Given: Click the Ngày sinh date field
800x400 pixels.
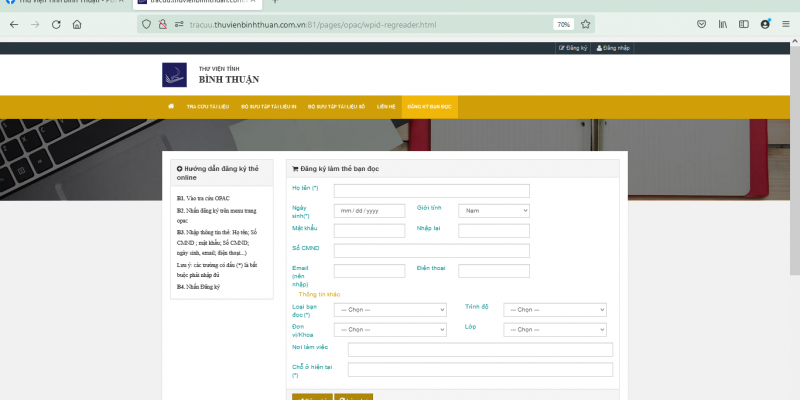Looking at the screenshot, I should [x=369, y=211].
